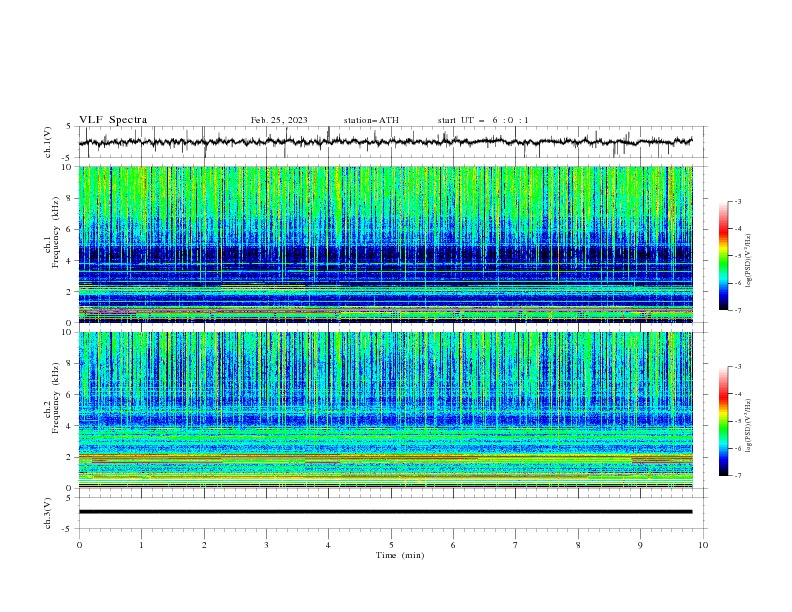This screenshot has height=612, width=792.
Task: Click the time axis tick label "1"
Action: coord(141,545)
